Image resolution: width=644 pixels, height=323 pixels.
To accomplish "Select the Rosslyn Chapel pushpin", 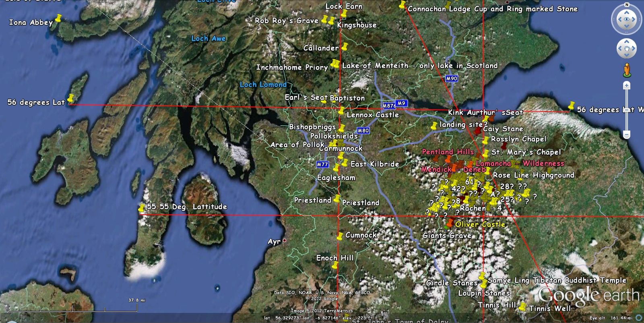I will coord(485,141).
